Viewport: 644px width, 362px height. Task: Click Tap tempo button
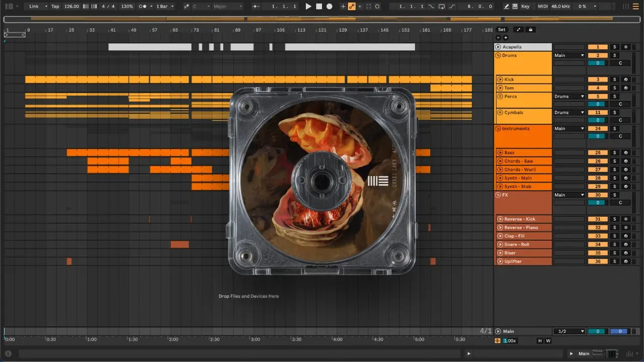55,7
